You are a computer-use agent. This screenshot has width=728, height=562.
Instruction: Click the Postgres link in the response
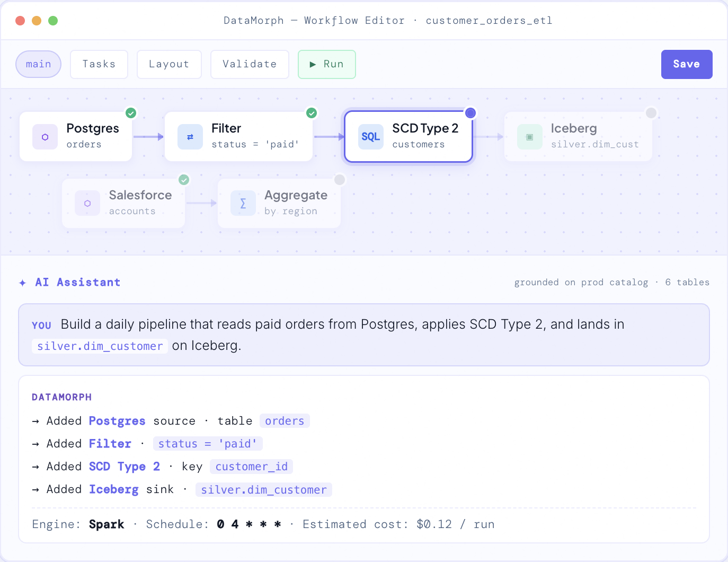click(x=117, y=421)
